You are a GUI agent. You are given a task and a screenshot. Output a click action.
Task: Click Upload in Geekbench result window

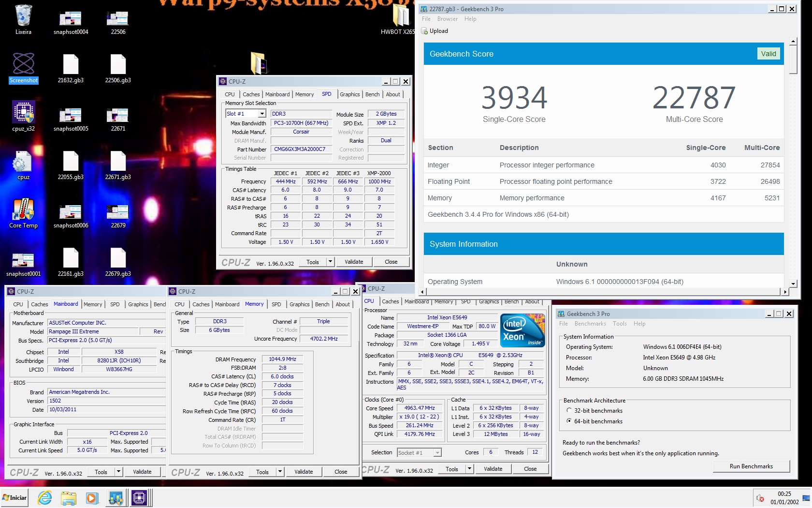[435, 31]
